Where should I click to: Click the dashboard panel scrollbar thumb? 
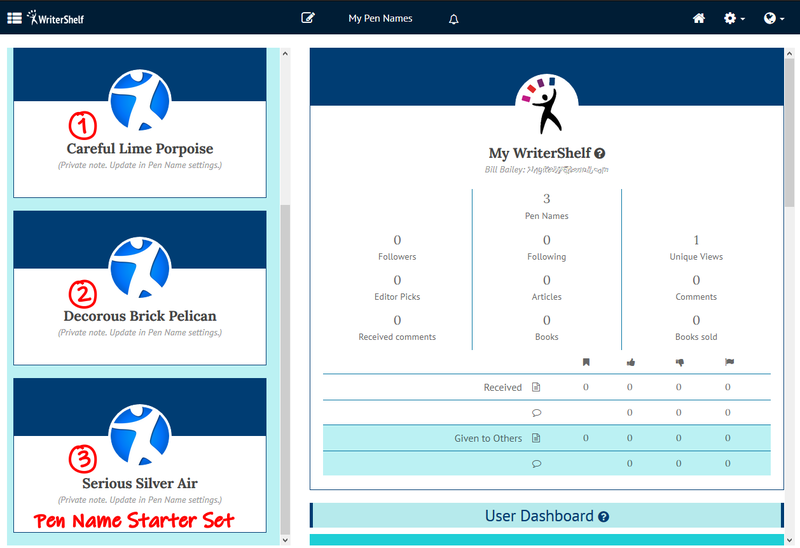[x=790, y=133]
